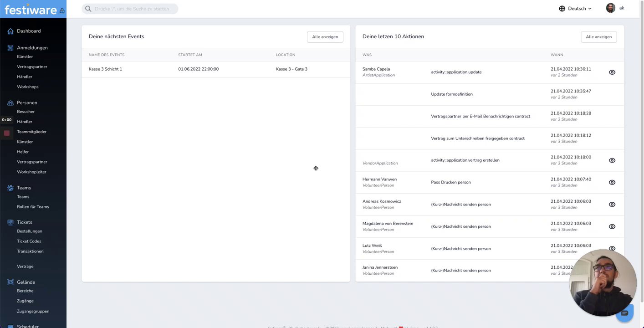Click the Tickets section icon
The height and width of the screenshot is (328, 644).
(10, 222)
